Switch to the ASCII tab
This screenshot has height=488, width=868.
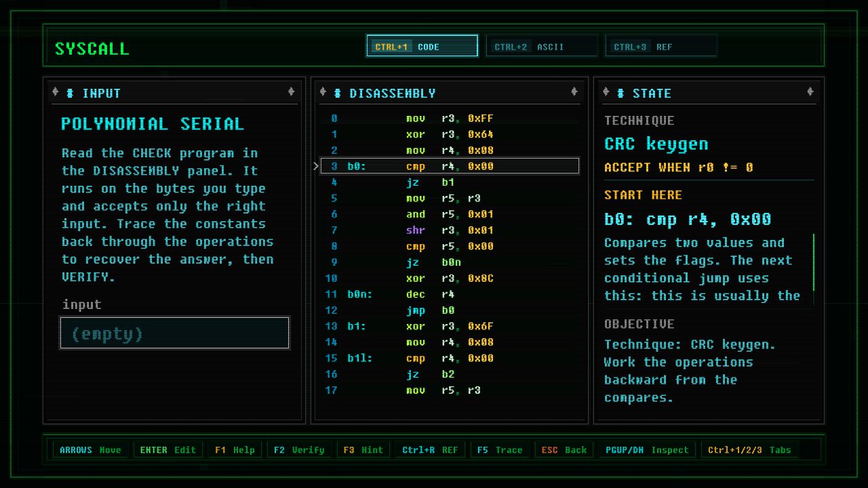tap(542, 46)
